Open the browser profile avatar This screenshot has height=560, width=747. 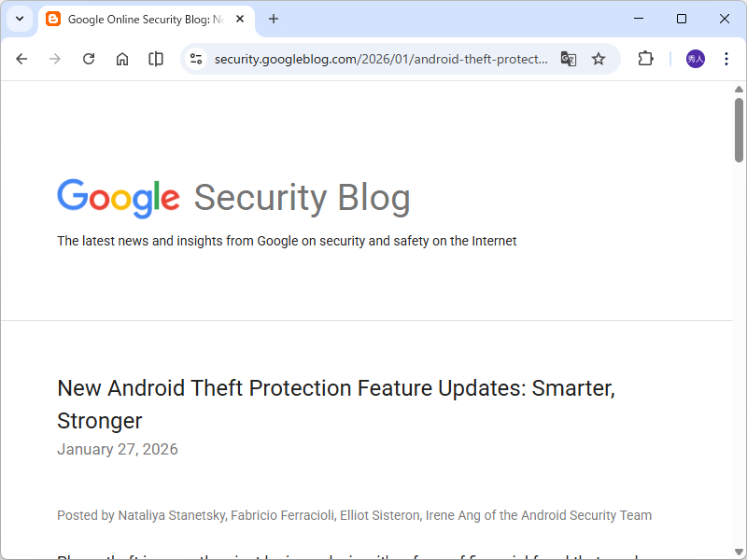point(695,58)
